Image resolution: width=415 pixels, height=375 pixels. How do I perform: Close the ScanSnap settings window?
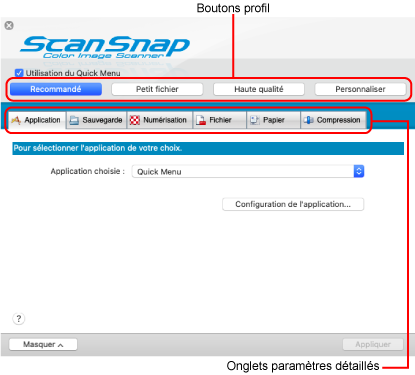[x=9, y=25]
